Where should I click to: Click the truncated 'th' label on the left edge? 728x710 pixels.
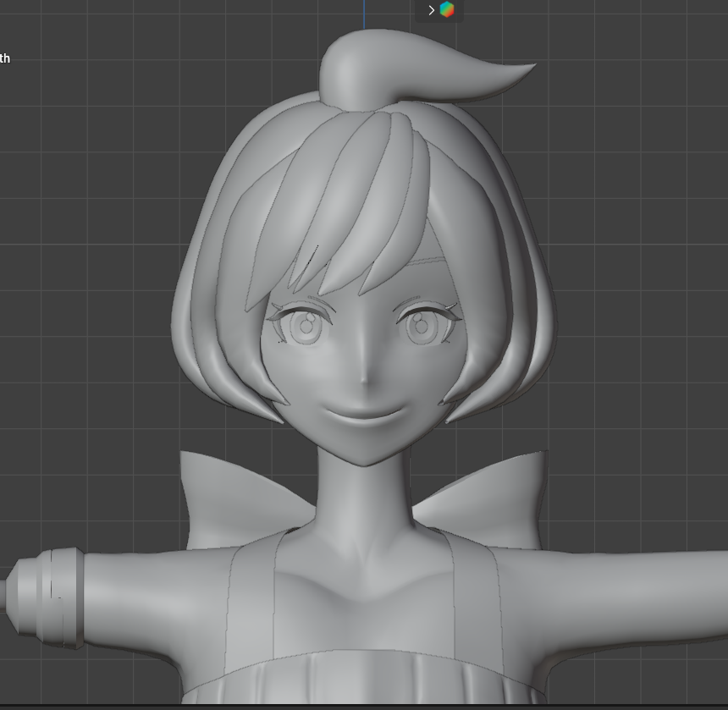(5, 58)
